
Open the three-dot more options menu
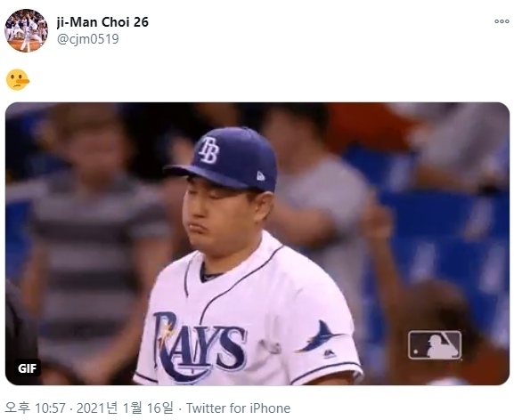click(x=502, y=21)
